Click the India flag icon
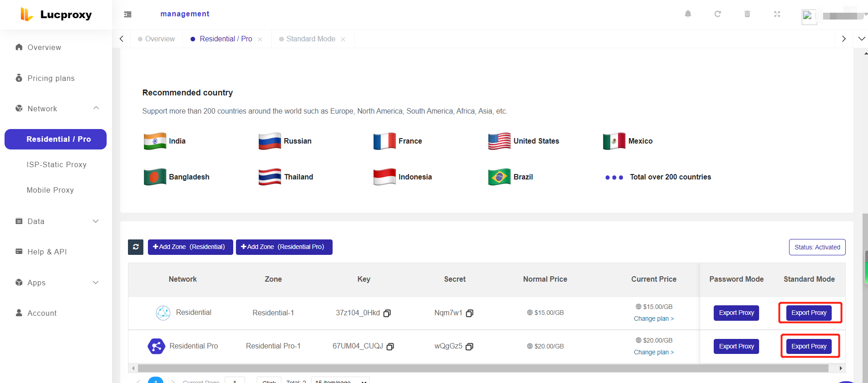 155,141
